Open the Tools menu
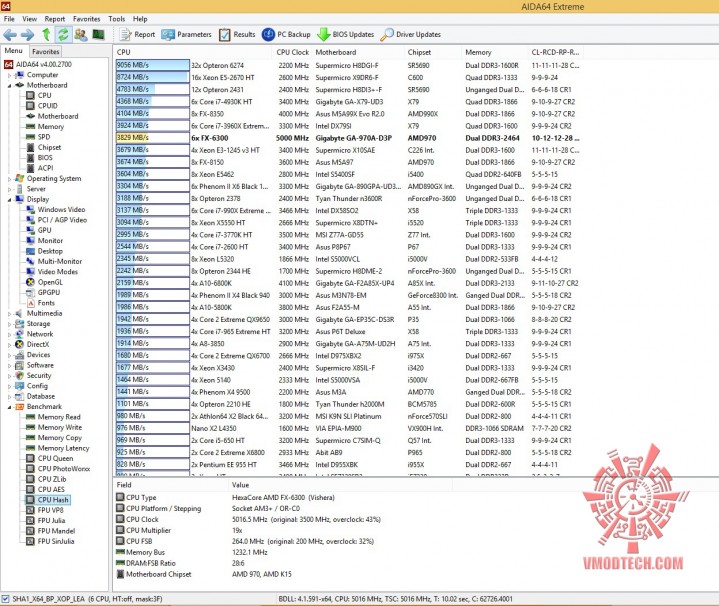The width and height of the screenshot is (719, 606). tap(116, 19)
